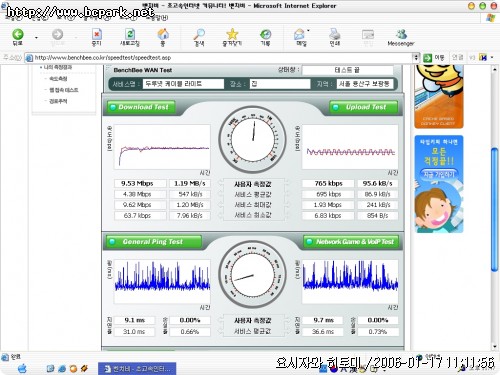Click the Mail envelope icon
This screenshot has height=375, width=500.
coord(300,34)
